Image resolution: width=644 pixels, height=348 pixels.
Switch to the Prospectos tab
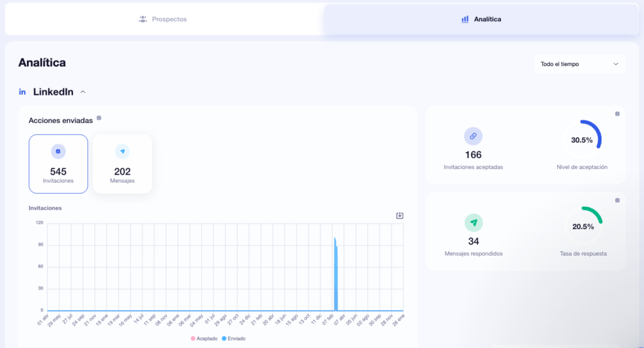pos(164,19)
